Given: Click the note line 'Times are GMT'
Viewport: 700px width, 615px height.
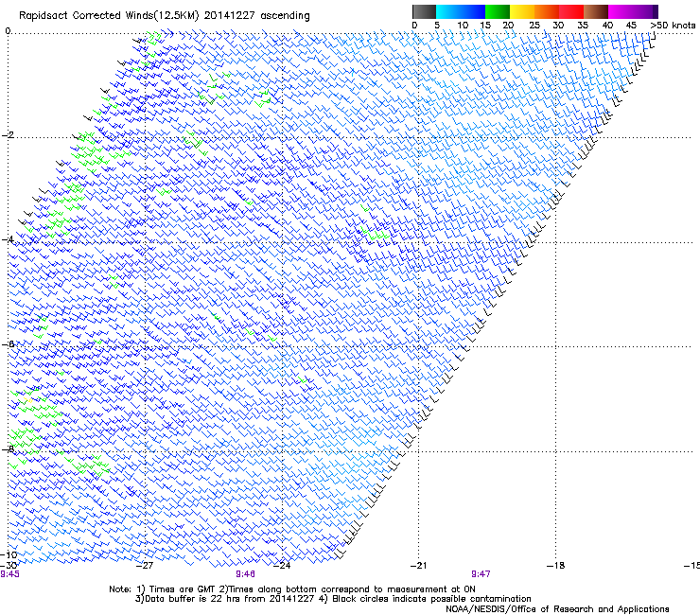Looking at the screenshot, I should 183,589.
